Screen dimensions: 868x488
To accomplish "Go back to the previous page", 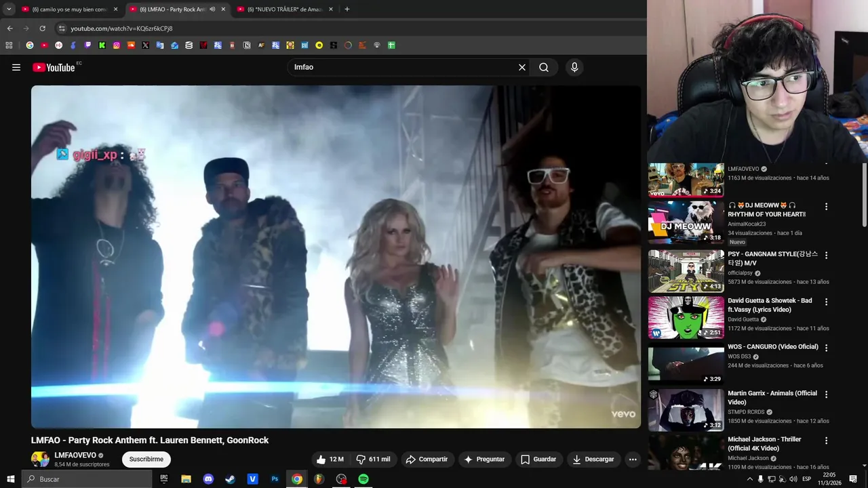I will tap(9, 28).
